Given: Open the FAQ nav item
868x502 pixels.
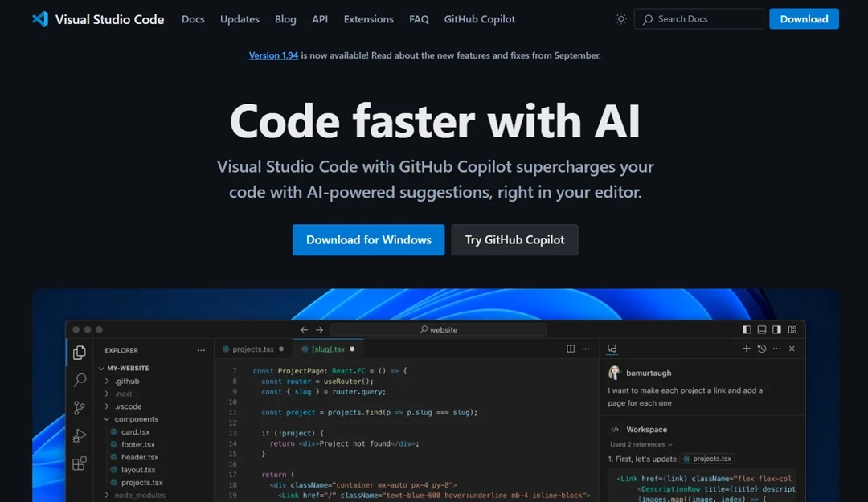Looking at the screenshot, I should point(419,19).
